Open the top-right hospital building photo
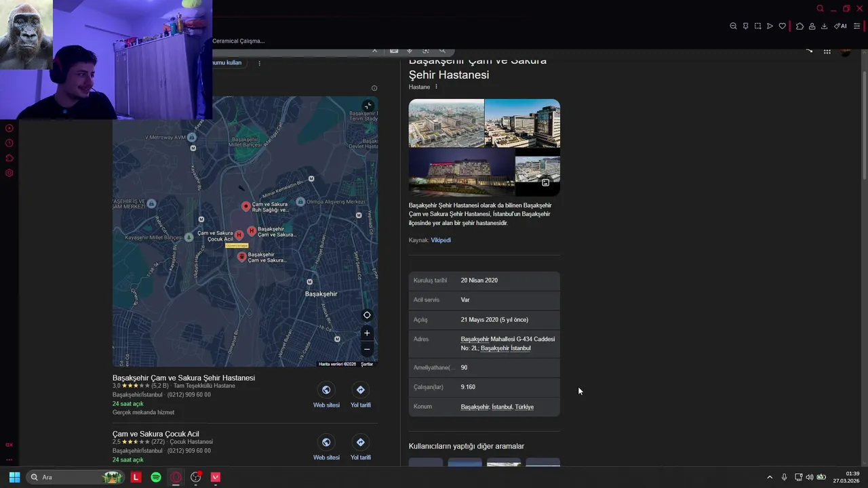The image size is (868, 488). [522, 123]
